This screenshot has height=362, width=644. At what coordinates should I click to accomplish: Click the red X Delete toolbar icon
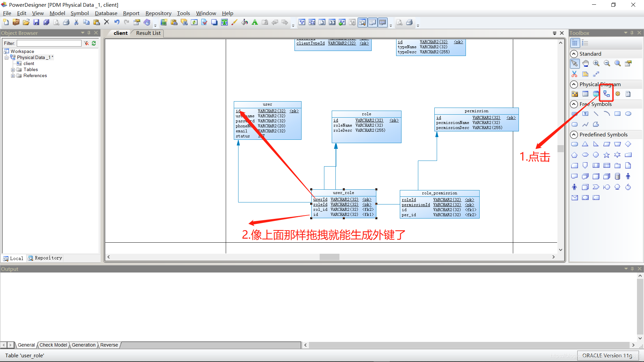coord(107,22)
